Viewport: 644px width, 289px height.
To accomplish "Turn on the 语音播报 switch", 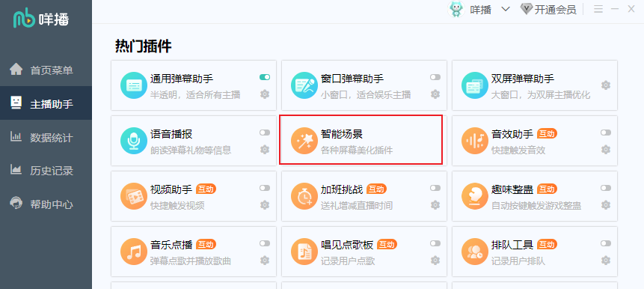I will click(x=265, y=133).
